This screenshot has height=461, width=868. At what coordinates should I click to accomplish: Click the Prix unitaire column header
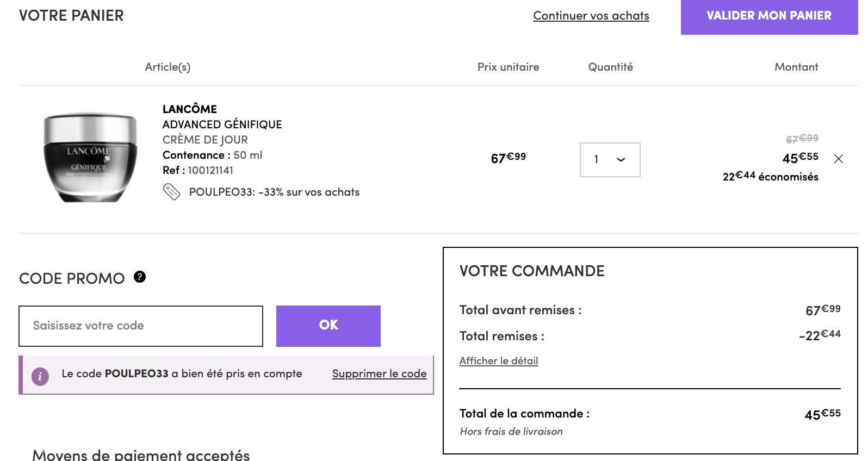pos(509,67)
